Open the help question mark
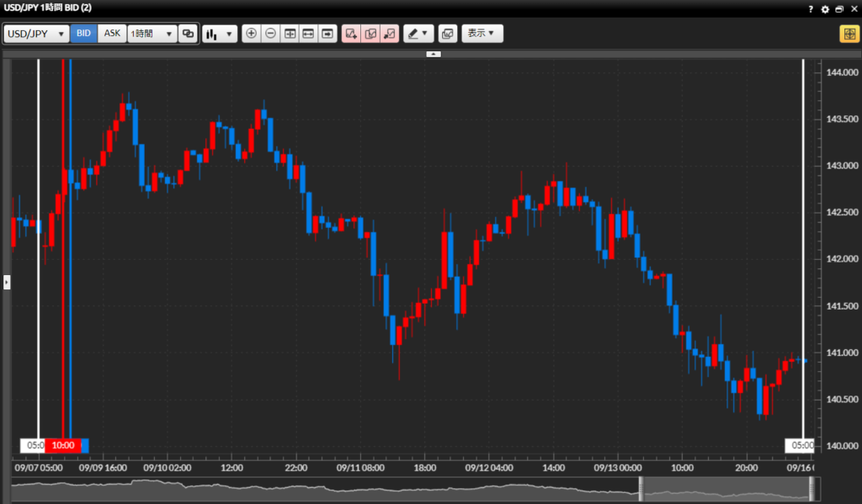This screenshot has height=504, width=862. coord(811,8)
